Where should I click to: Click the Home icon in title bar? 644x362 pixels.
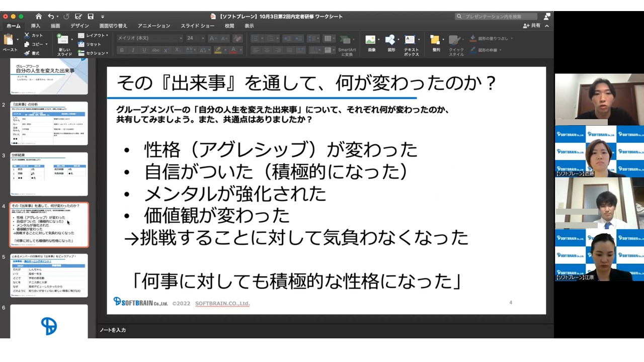(39, 17)
